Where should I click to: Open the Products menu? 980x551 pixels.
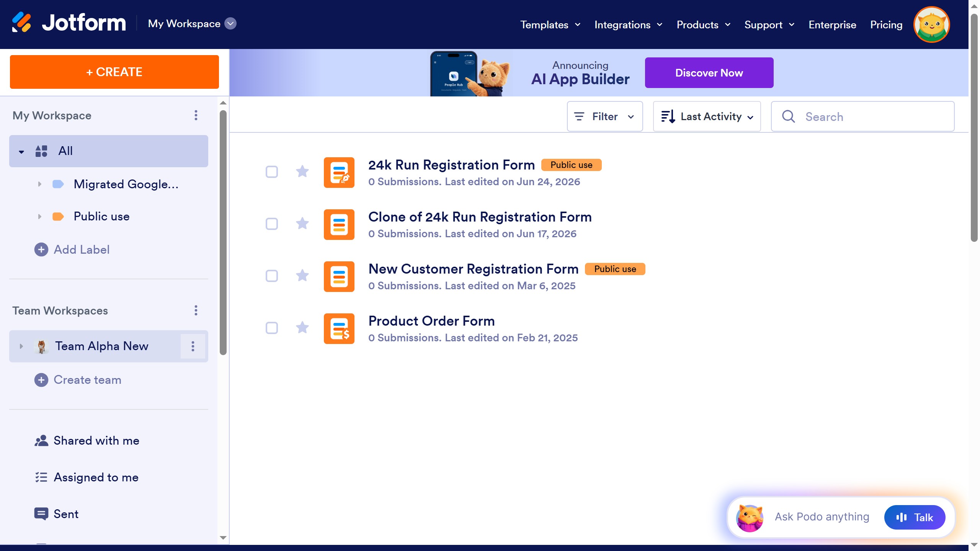[x=704, y=25]
